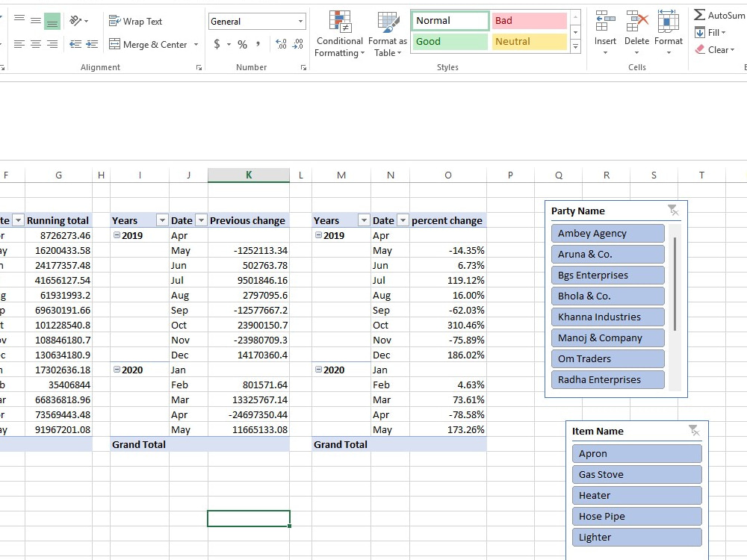Click the Middle Align icon
This screenshot has height=560, width=747.
pos(36,20)
